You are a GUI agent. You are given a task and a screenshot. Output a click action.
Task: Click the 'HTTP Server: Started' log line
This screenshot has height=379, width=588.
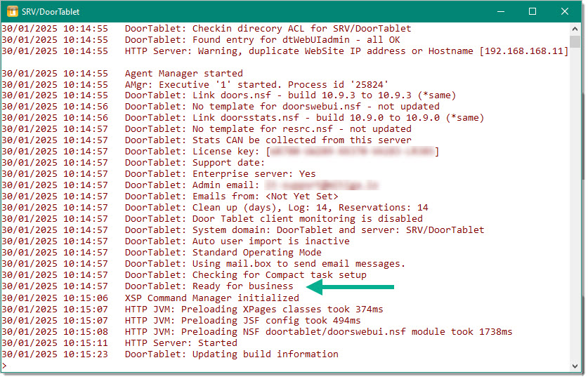[181, 343]
